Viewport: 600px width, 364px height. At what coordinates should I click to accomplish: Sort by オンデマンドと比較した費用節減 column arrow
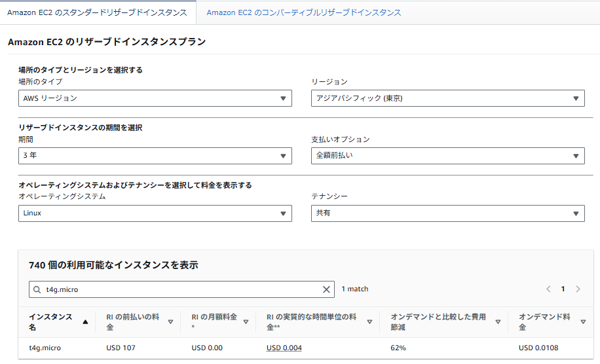point(498,322)
